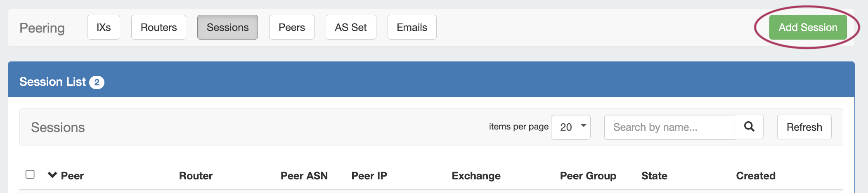Go to the Peers tab
Viewport: 868px width, 193px height.
click(x=291, y=27)
